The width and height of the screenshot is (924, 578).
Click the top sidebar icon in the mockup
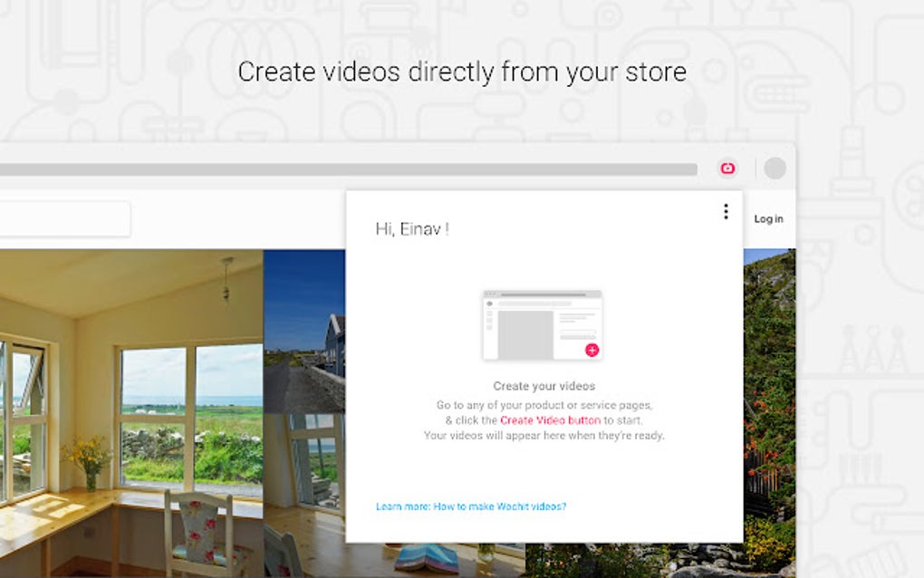(x=488, y=313)
